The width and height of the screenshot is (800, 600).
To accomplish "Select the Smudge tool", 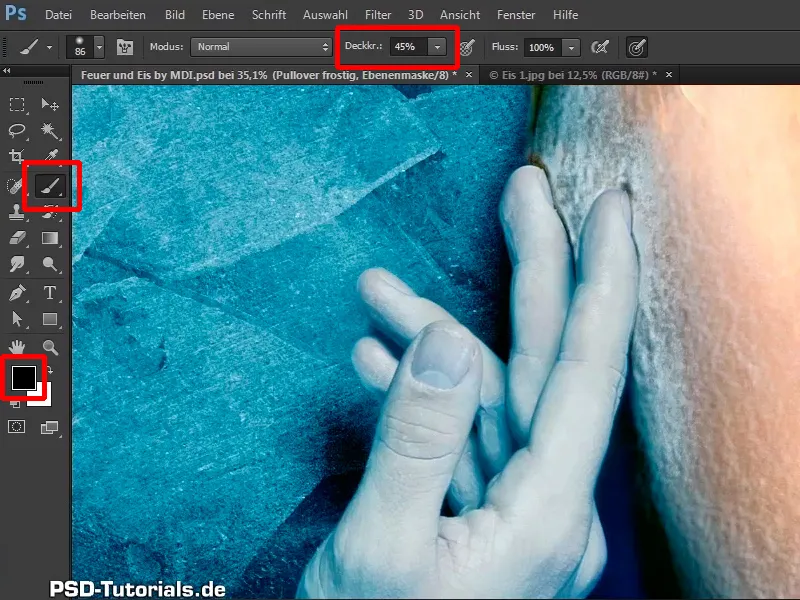I will (17, 264).
